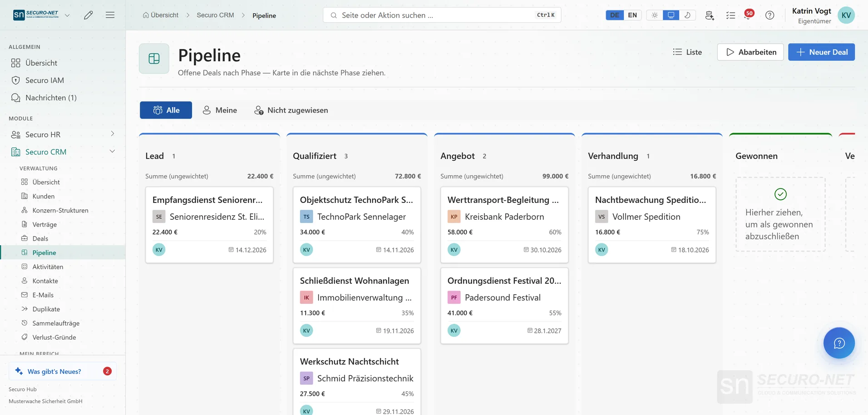Select system theme monitor toggle
The width and height of the screenshot is (868, 415).
pos(671,15)
